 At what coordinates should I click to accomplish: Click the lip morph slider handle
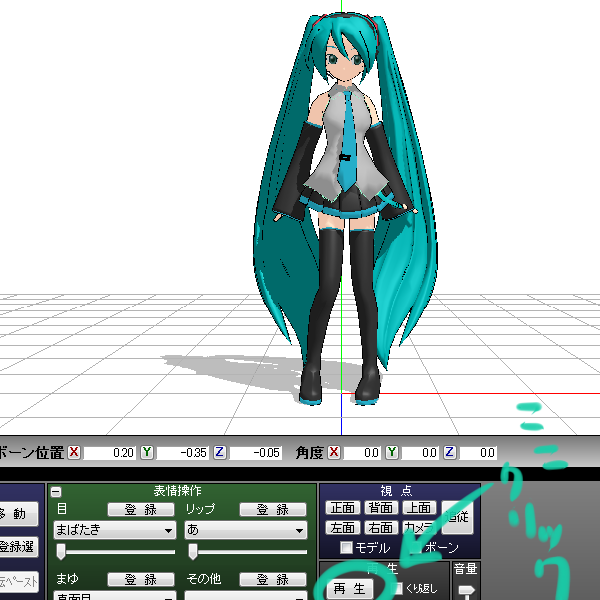tap(193, 552)
